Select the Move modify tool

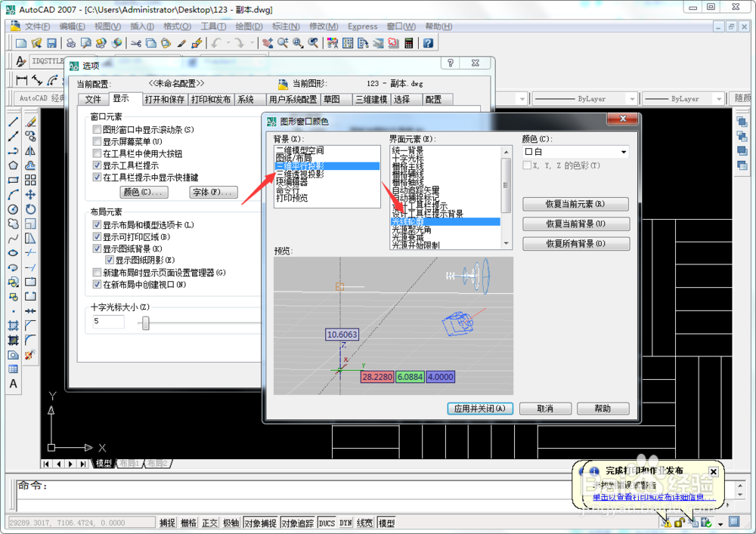pos(30,195)
